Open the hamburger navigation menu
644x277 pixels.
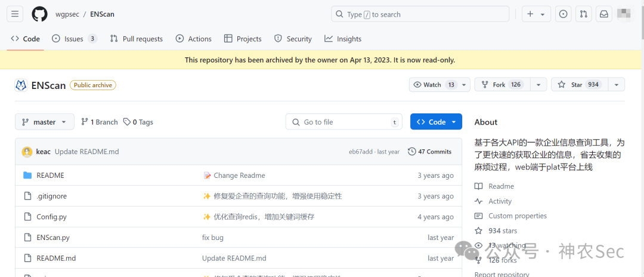[15, 14]
